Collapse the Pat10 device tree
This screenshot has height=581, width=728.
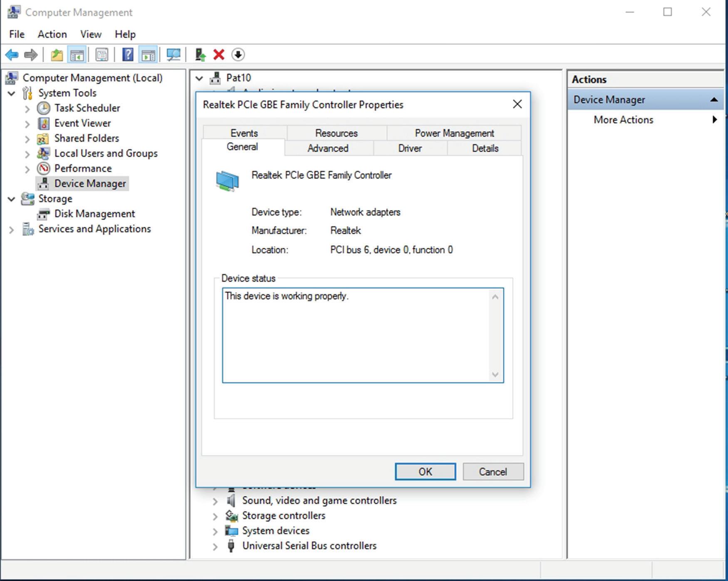199,78
